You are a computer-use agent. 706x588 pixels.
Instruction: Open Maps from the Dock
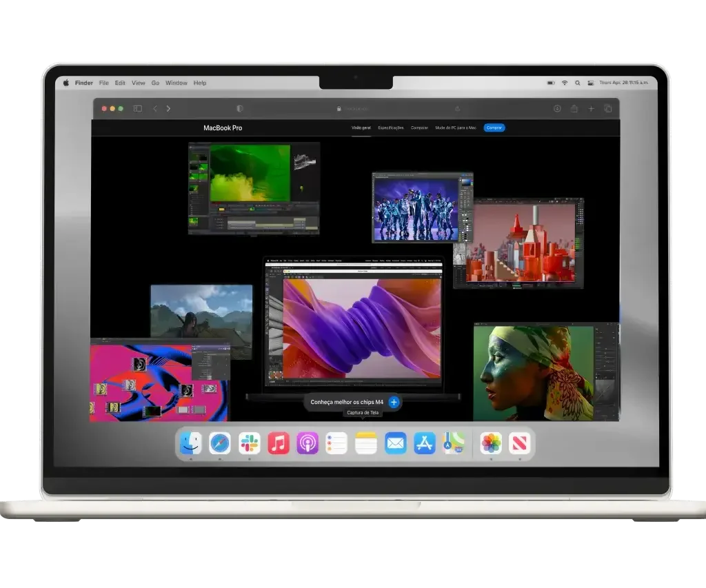[454, 443]
